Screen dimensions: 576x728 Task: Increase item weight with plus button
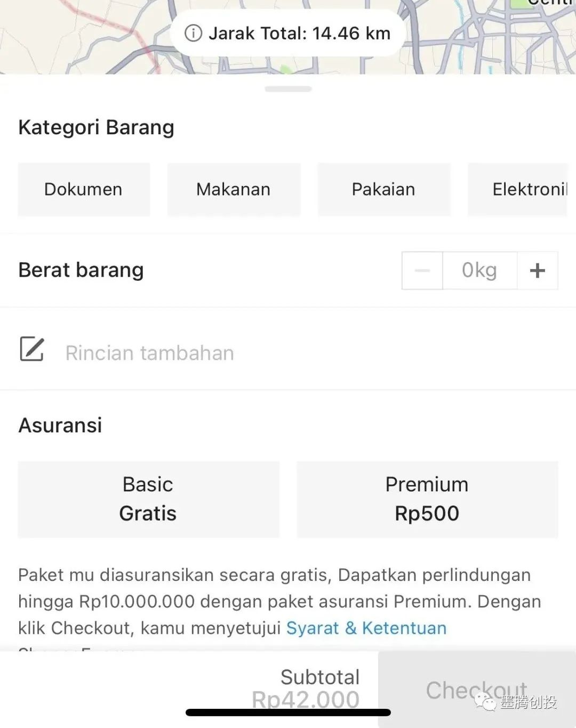[537, 271]
